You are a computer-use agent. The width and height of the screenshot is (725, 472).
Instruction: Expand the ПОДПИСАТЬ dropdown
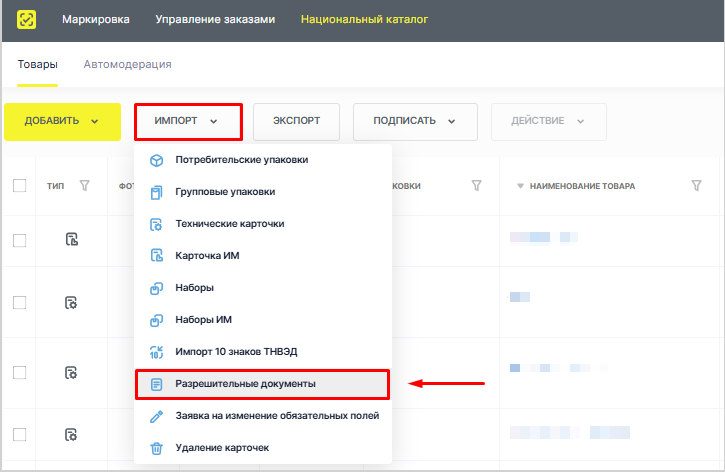point(415,122)
